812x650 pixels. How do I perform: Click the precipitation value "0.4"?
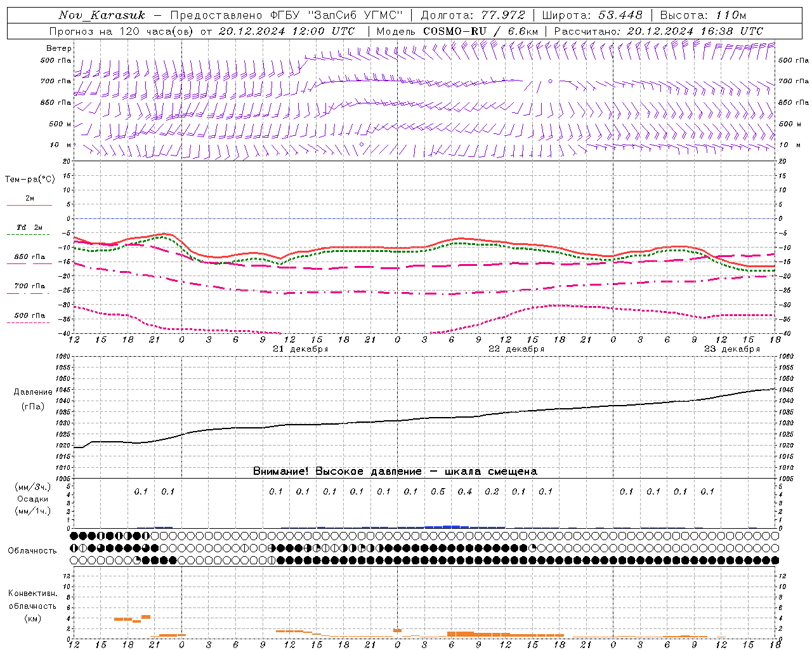[465, 491]
